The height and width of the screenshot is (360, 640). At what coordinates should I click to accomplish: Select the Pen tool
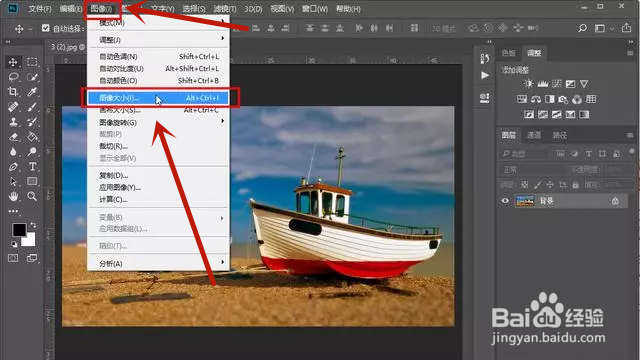point(13,167)
